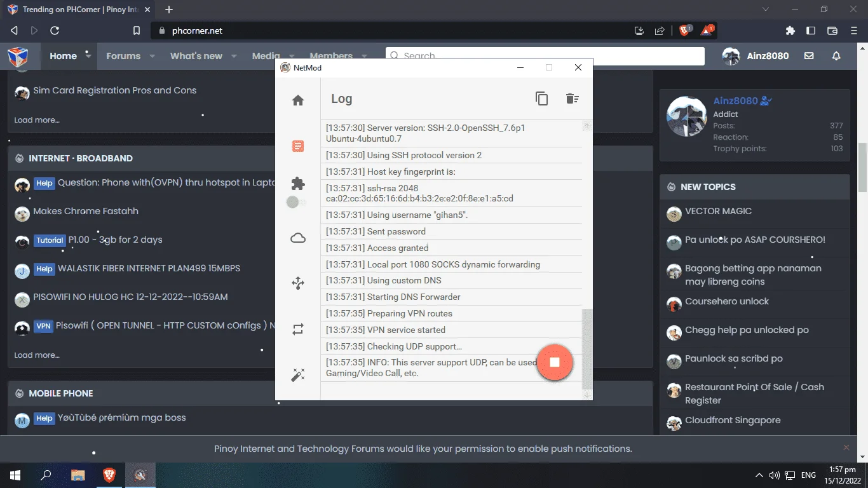Select log line 'Using custom DNS'

click(383, 280)
